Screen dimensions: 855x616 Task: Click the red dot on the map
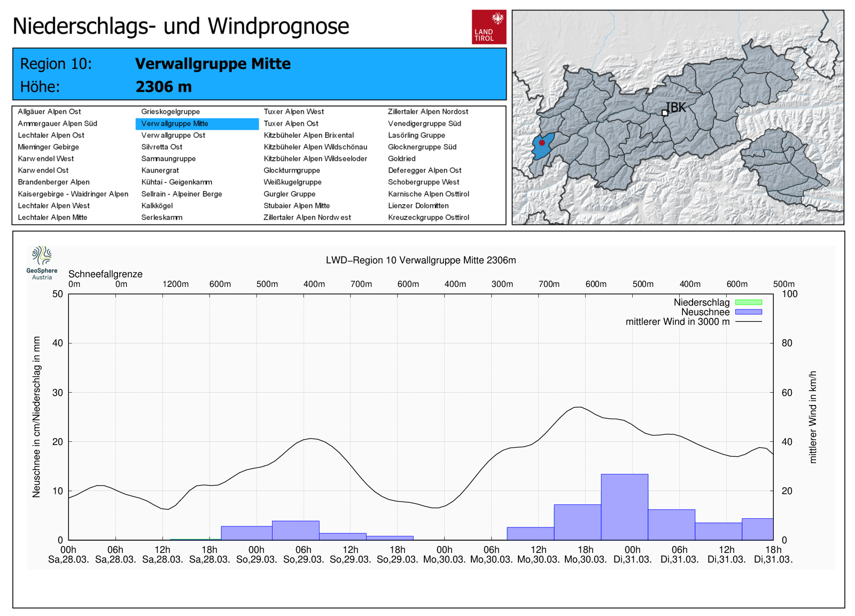[x=542, y=143]
